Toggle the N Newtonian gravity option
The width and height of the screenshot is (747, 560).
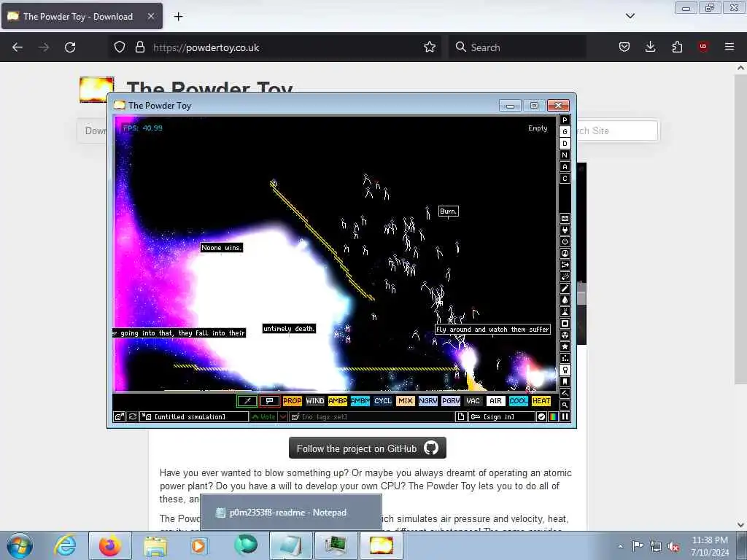[x=565, y=155]
